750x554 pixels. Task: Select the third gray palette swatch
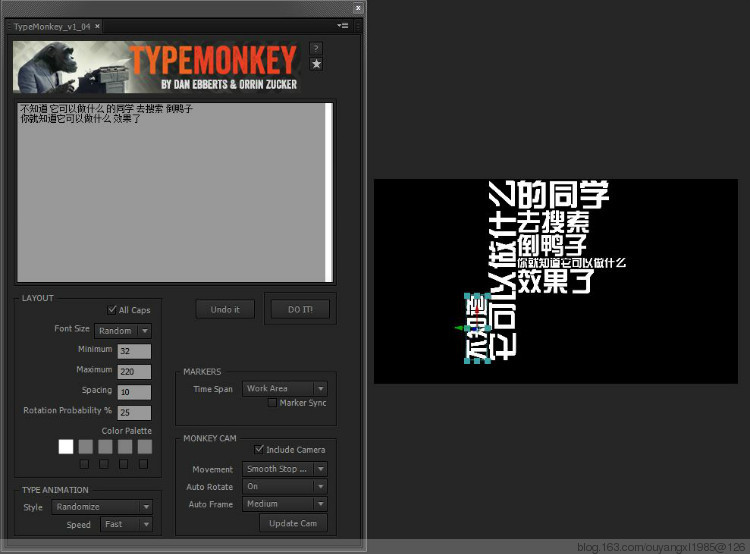click(105, 446)
